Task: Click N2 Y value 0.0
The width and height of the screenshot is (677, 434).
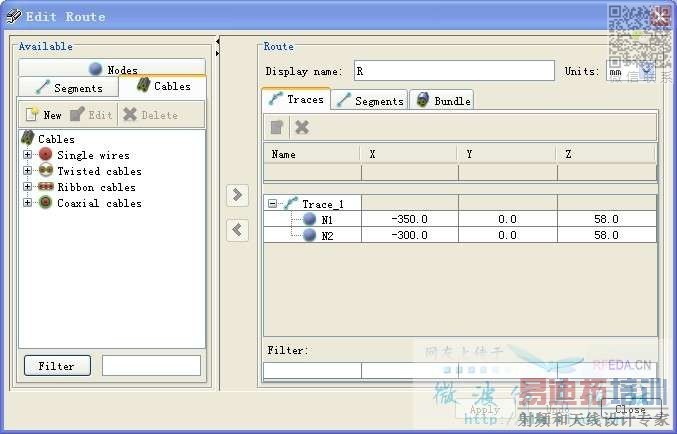Action: pos(507,235)
